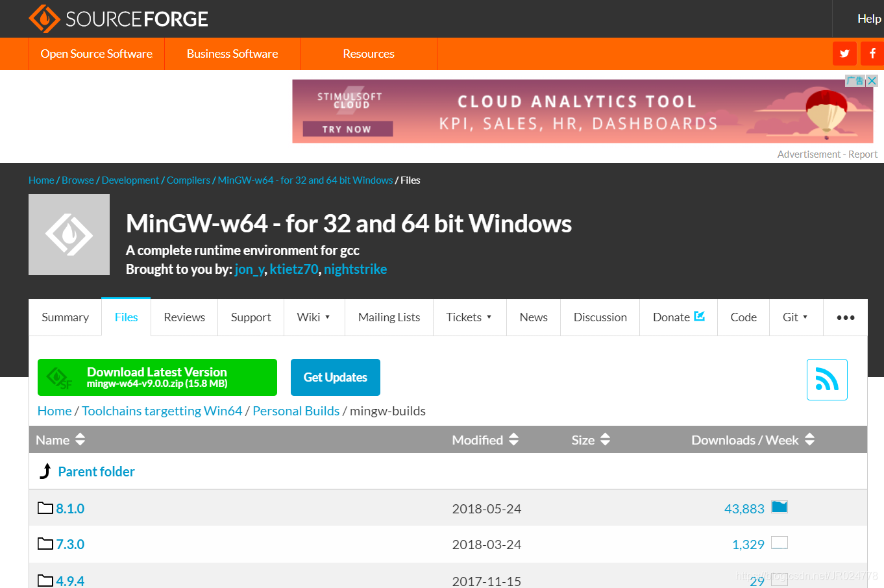Click the 8.1.0 downloads chart icon

click(x=780, y=507)
